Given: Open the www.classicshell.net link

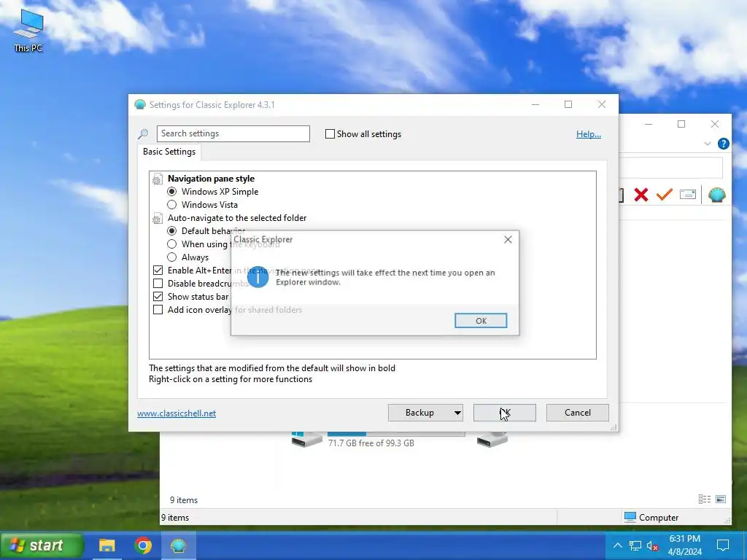Looking at the screenshot, I should 177,413.
